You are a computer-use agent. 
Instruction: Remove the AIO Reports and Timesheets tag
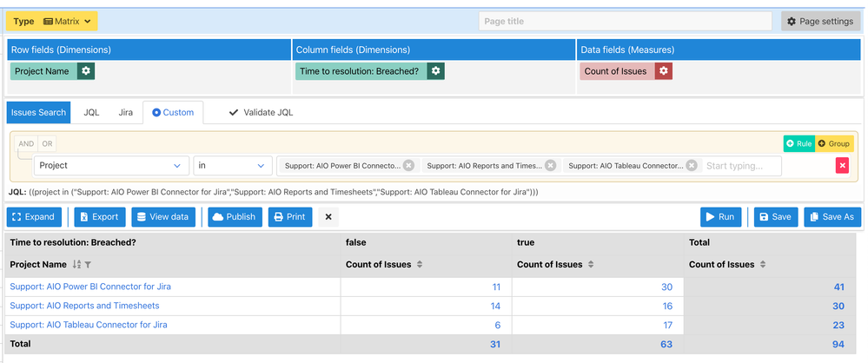pos(550,166)
